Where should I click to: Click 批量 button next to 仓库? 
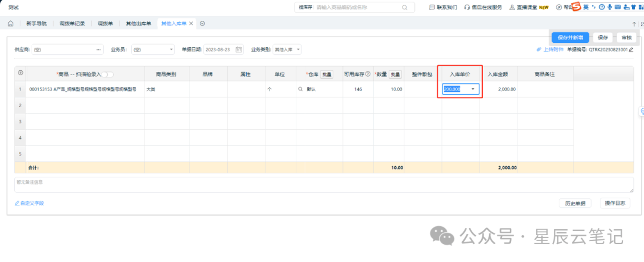(x=327, y=74)
